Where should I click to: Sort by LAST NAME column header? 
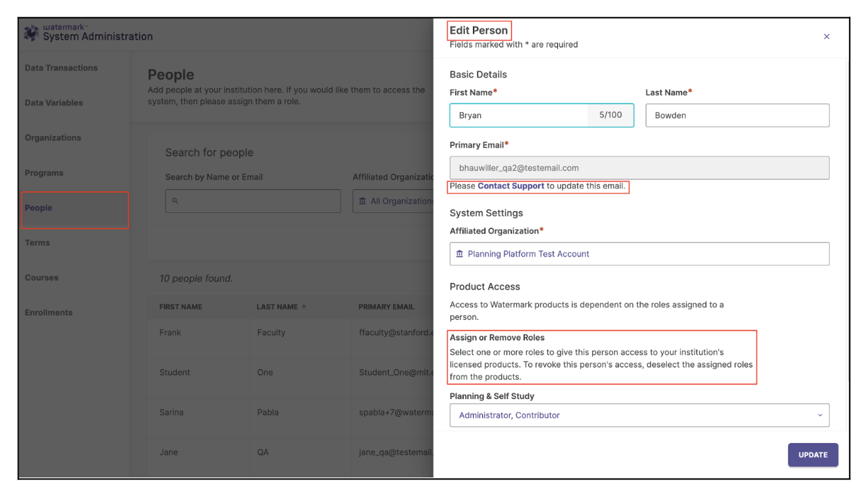tap(277, 307)
